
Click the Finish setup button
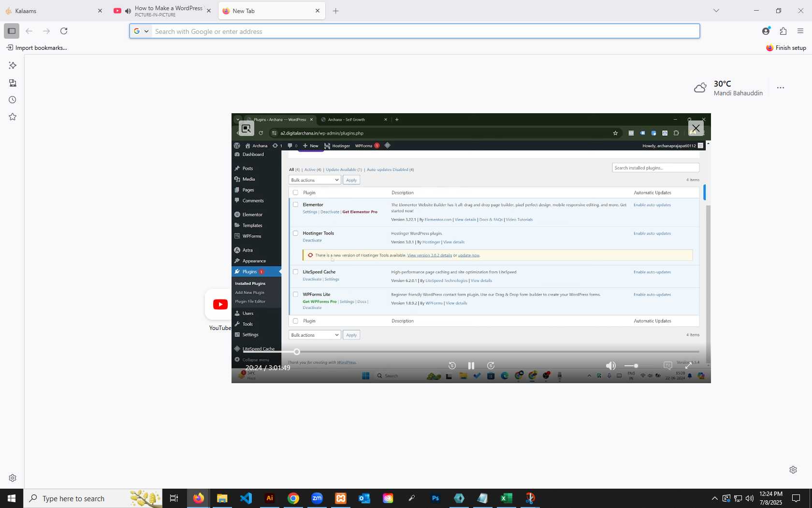tap(786, 47)
